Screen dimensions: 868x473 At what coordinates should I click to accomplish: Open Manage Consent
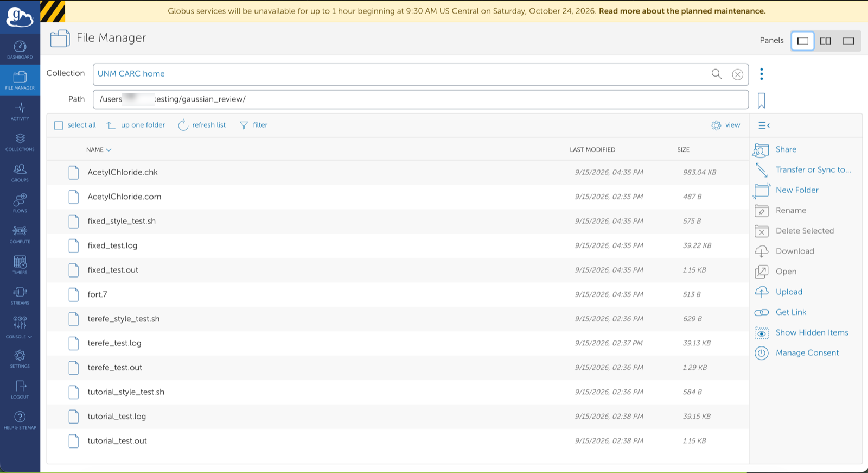click(796, 353)
